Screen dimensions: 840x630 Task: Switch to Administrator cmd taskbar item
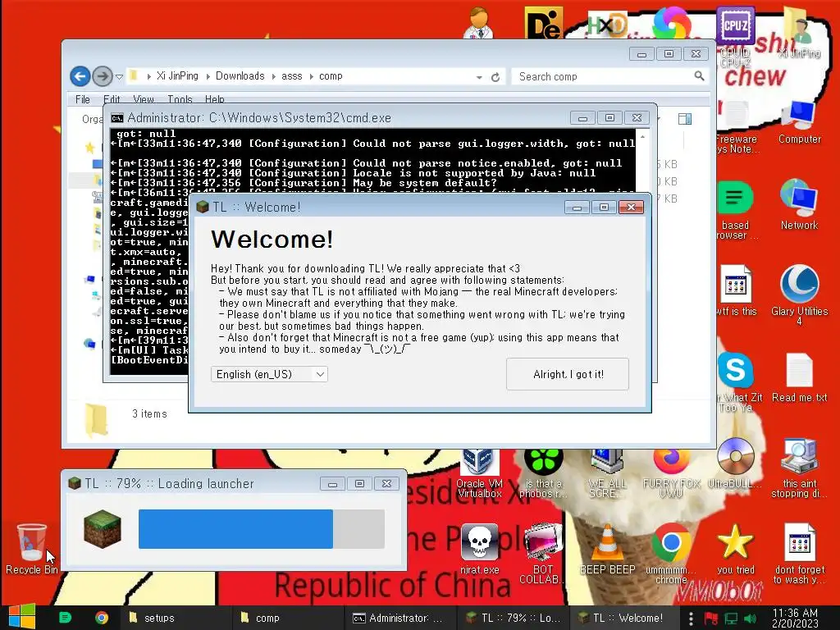[399, 618]
